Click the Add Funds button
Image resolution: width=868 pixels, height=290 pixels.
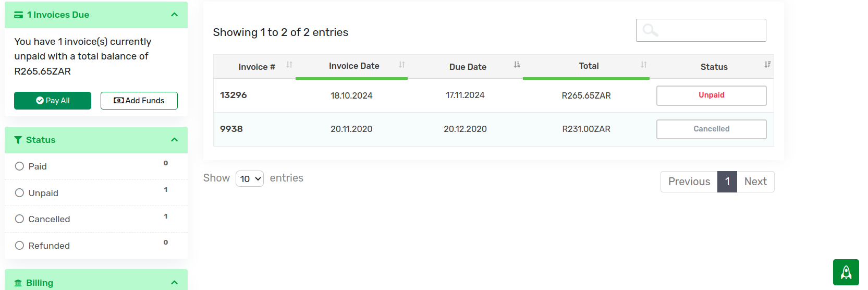point(139,101)
